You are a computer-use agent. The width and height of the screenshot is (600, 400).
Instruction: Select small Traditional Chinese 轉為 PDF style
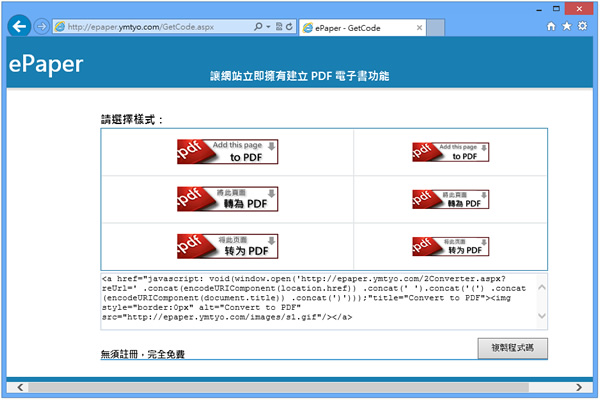point(450,199)
